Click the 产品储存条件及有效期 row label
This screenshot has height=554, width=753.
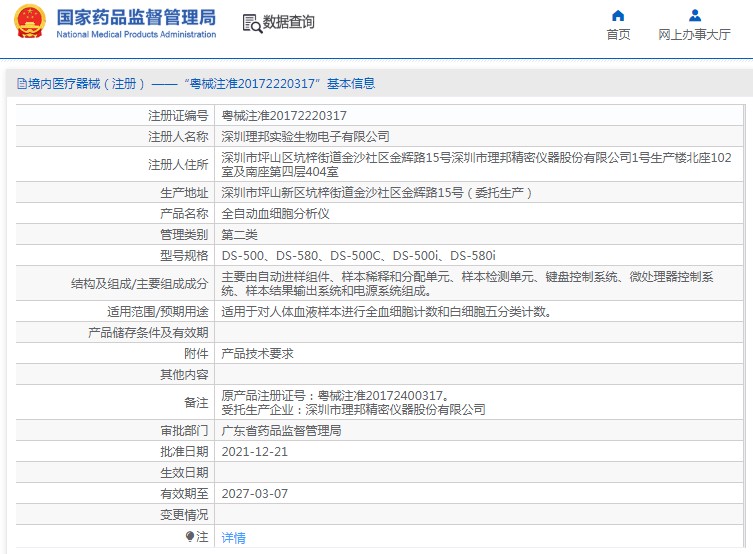click(x=148, y=333)
